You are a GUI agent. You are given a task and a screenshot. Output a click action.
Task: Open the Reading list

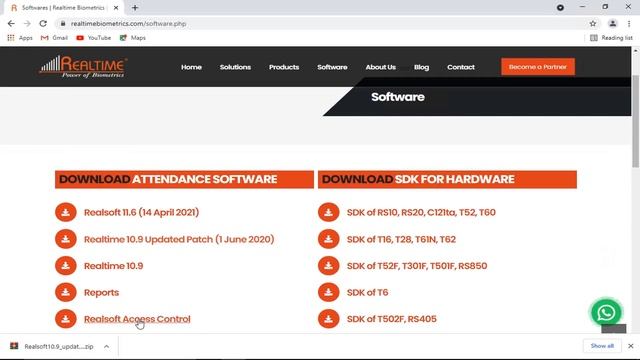(x=611, y=38)
